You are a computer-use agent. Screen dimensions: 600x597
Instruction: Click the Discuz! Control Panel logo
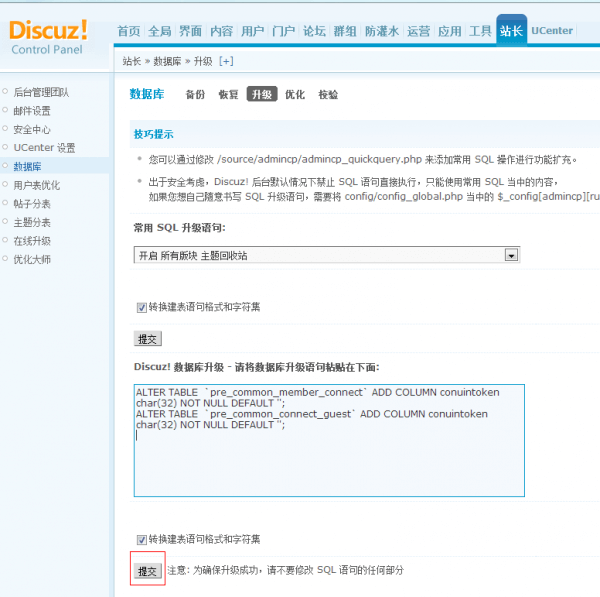click(x=48, y=37)
